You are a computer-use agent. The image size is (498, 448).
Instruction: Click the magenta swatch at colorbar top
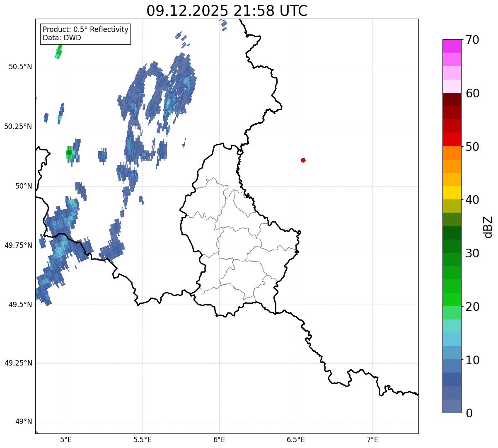click(452, 46)
